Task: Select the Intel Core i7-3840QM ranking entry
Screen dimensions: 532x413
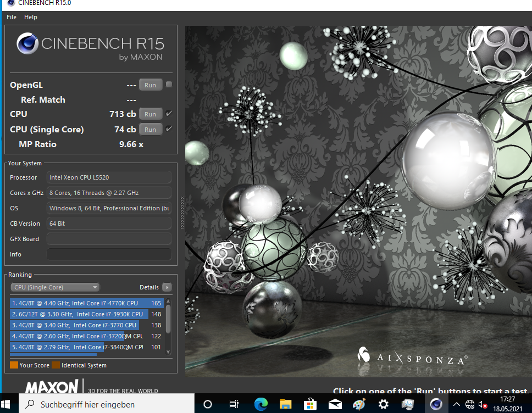Action: pyautogui.click(x=86, y=347)
